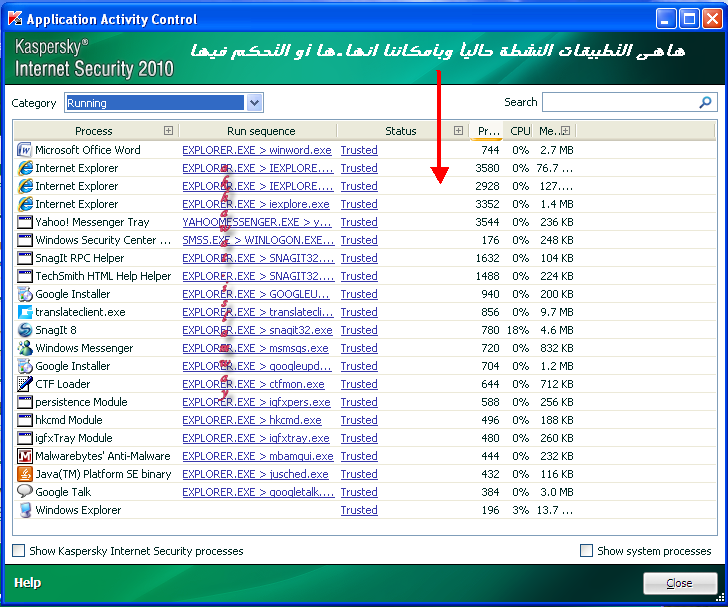
Task: Open SMSS.EXE > WINLOGON.EXE link
Action: click(x=258, y=241)
